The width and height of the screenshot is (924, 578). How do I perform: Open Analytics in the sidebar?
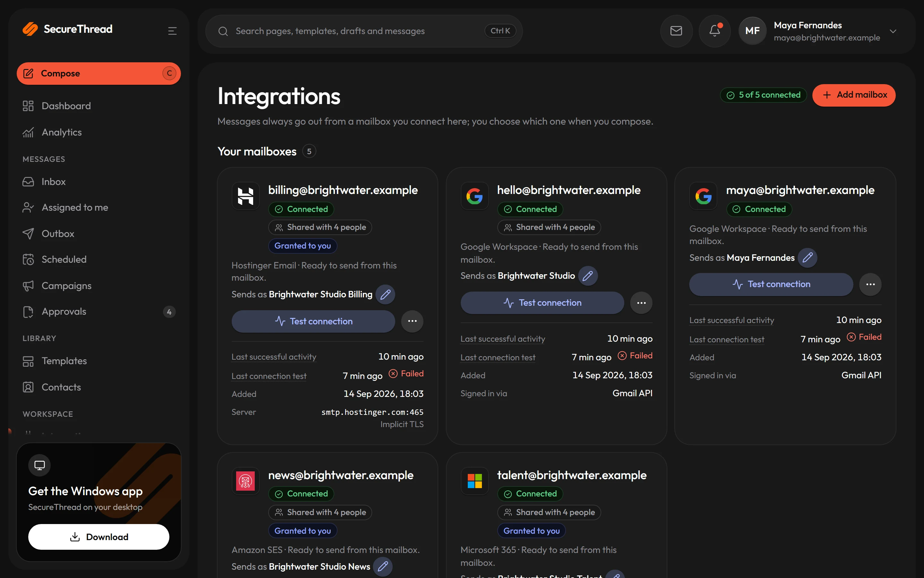pos(98,132)
